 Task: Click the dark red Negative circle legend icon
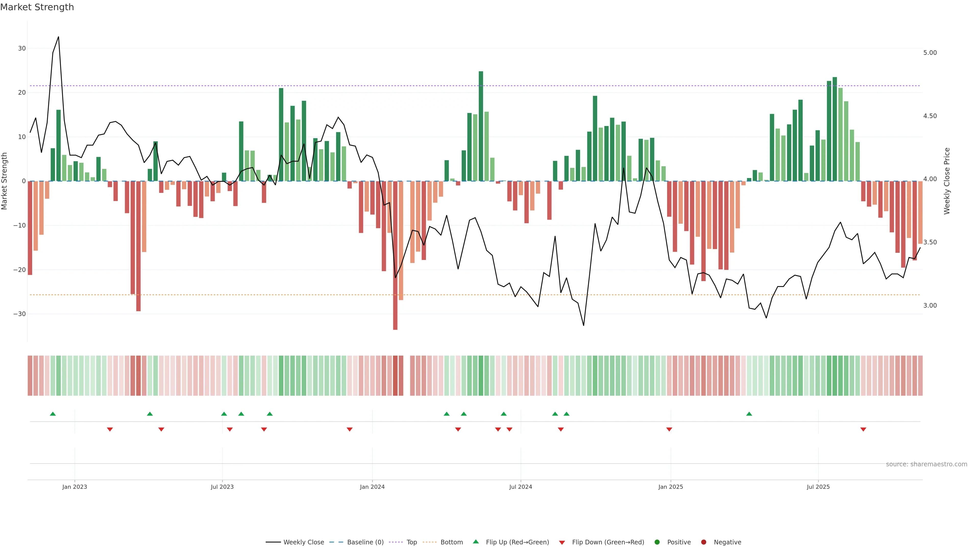(703, 542)
